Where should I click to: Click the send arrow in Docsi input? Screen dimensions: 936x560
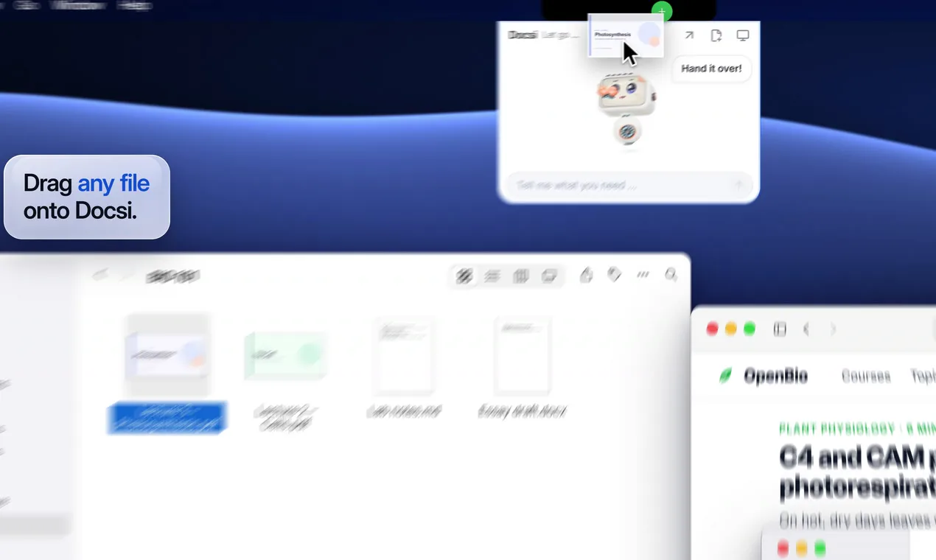tap(738, 185)
